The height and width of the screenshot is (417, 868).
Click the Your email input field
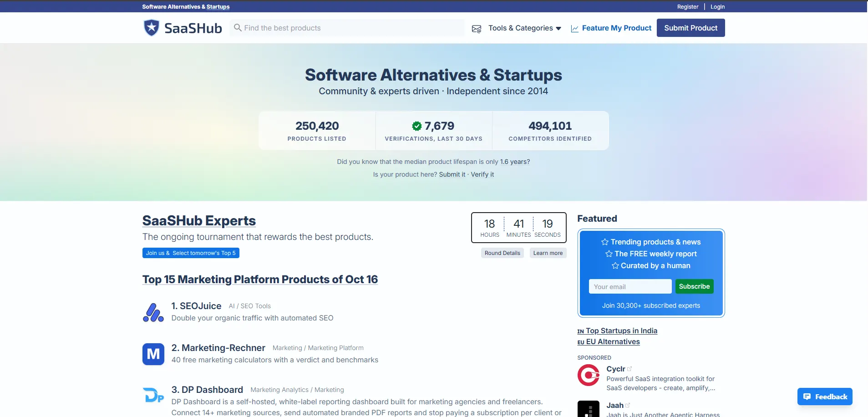630,286
